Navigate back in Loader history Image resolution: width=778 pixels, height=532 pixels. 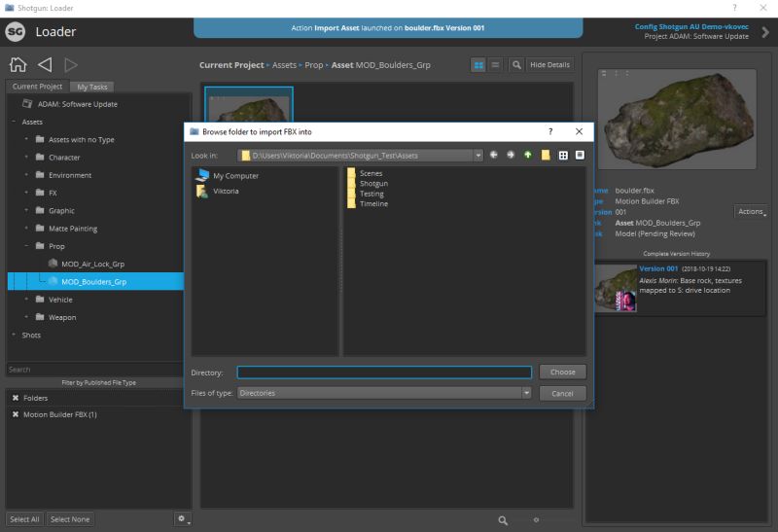coord(45,64)
